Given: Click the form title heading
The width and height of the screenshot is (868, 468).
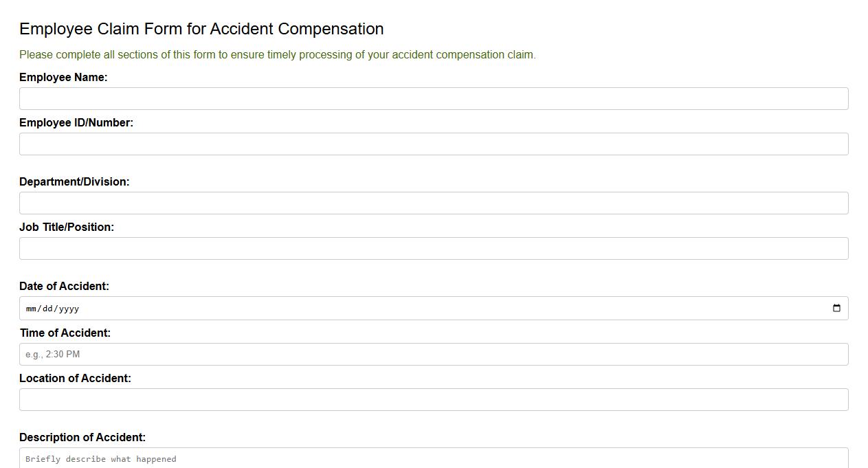Looking at the screenshot, I should pos(201,29).
